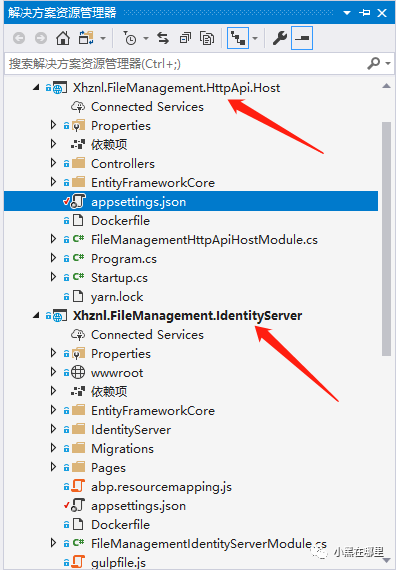The image size is (396, 570).
Task: Toggle auto-hide pin of the panel
Action: (364, 13)
